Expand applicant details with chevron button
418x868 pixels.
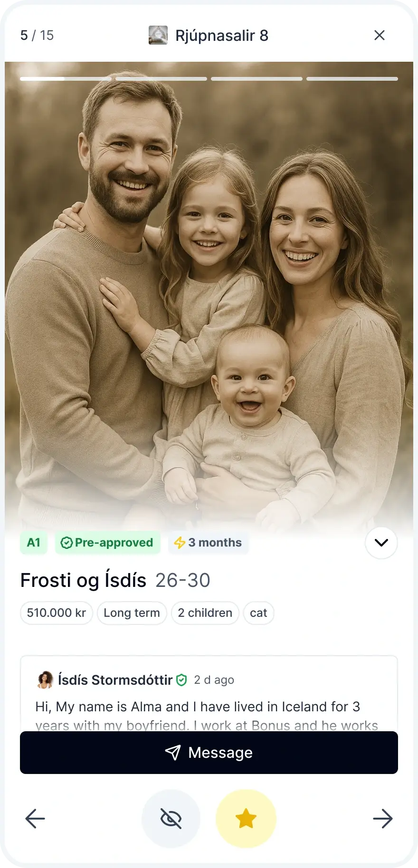tap(381, 543)
